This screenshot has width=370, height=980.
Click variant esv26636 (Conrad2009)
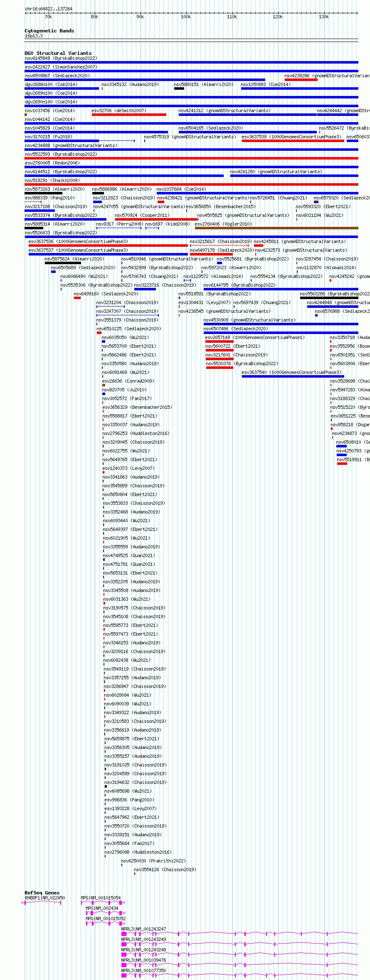128,381
